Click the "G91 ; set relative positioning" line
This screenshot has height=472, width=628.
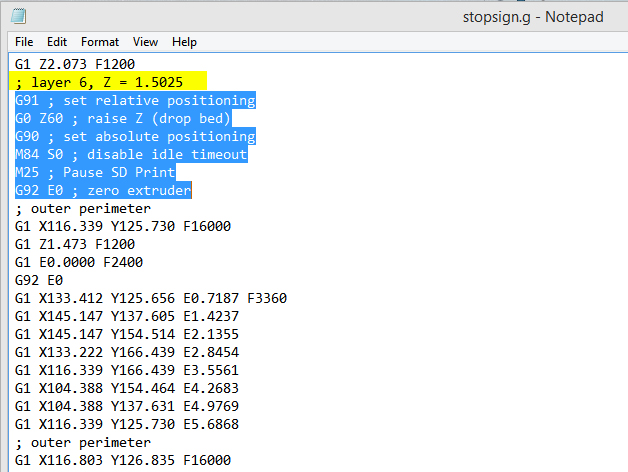coord(135,100)
